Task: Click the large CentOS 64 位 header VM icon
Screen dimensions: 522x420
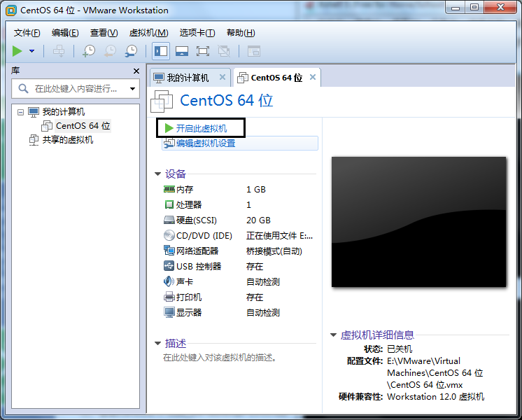Action: (x=162, y=101)
